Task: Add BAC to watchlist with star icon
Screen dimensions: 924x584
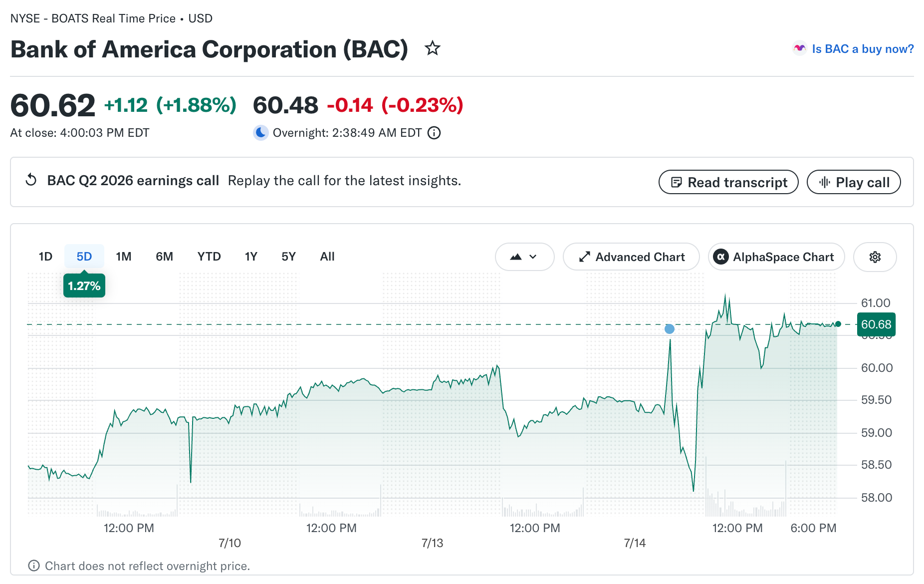Action: 432,48
